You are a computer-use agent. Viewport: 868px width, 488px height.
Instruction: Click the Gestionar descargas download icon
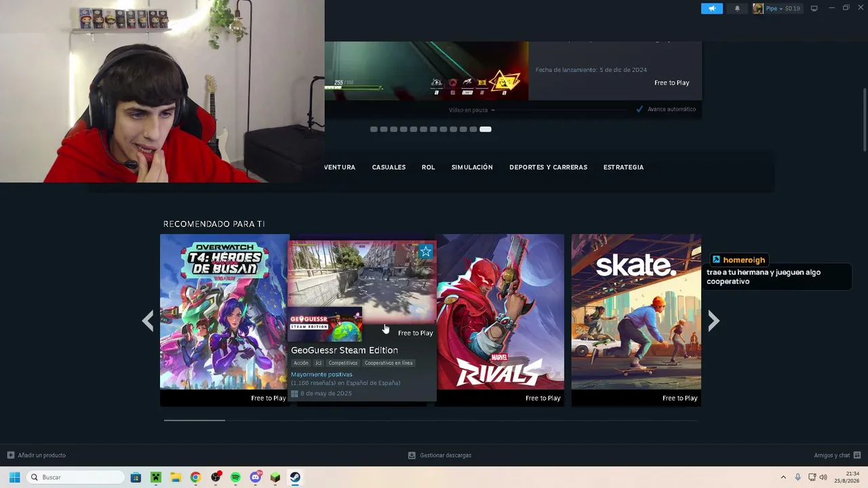412,455
